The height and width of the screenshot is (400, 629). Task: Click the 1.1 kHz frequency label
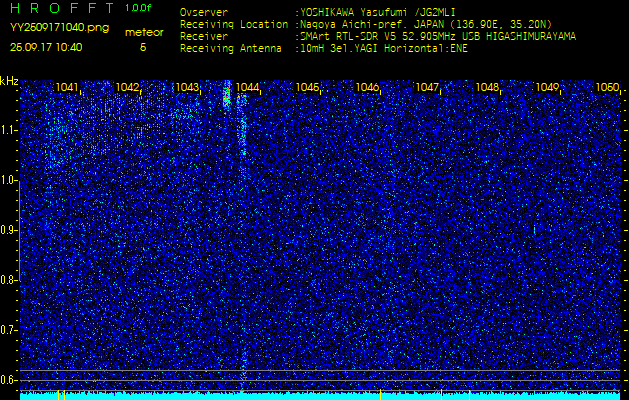pyautogui.click(x=9, y=130)
